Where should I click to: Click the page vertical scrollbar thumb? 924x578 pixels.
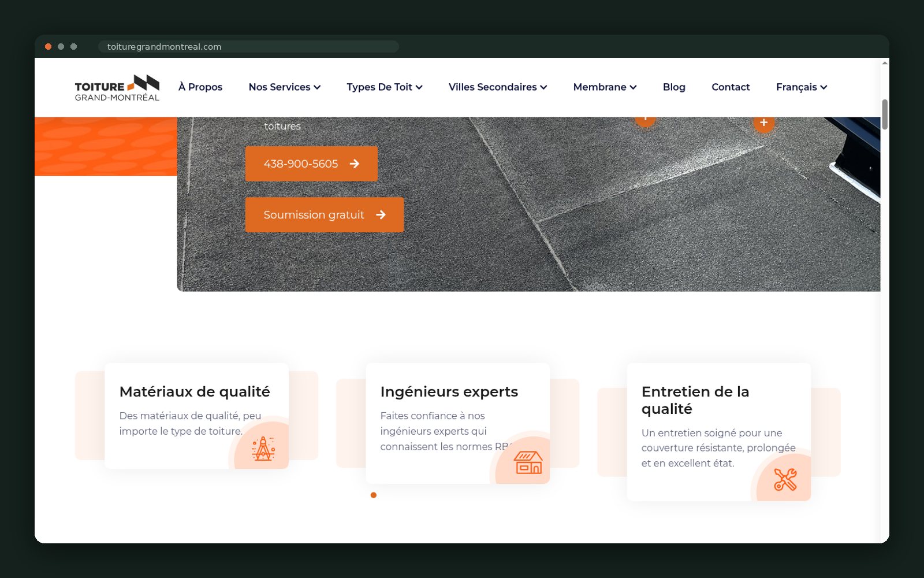(x=885, y=114)
